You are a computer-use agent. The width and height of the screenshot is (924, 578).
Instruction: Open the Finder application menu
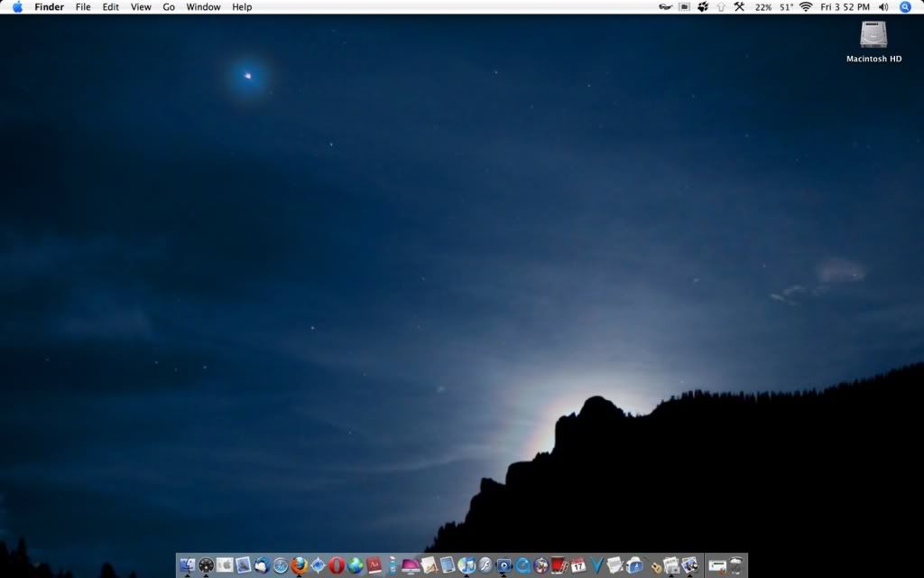click(49, 7)
